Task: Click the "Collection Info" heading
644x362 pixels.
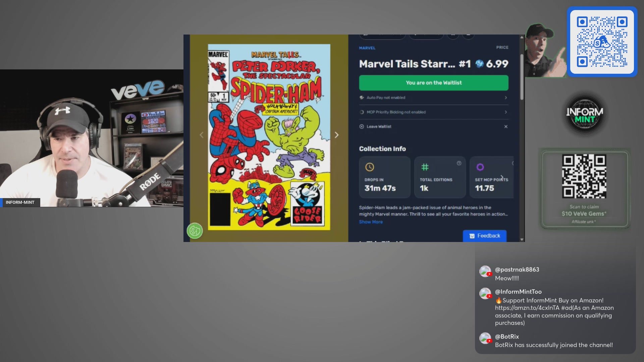Action: (x=382, y=149)
